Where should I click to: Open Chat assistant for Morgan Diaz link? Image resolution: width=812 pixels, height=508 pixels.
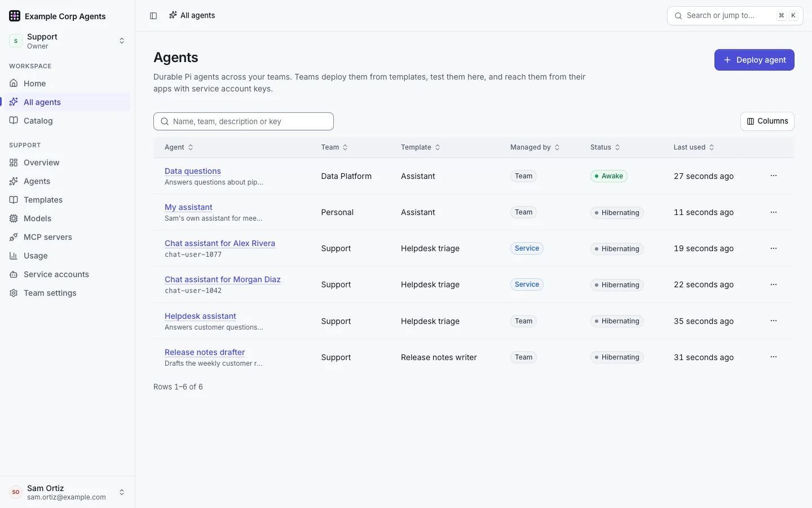pos(223,279)
